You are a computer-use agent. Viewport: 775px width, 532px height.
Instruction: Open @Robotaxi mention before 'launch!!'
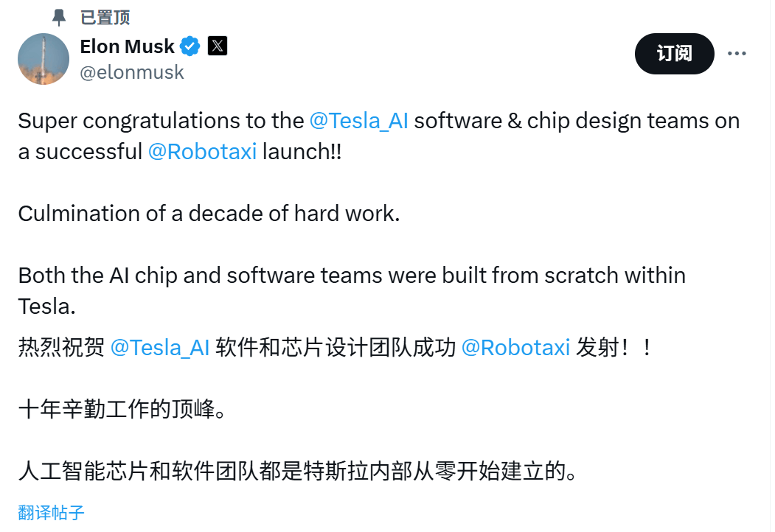click(x=202, y=152)
